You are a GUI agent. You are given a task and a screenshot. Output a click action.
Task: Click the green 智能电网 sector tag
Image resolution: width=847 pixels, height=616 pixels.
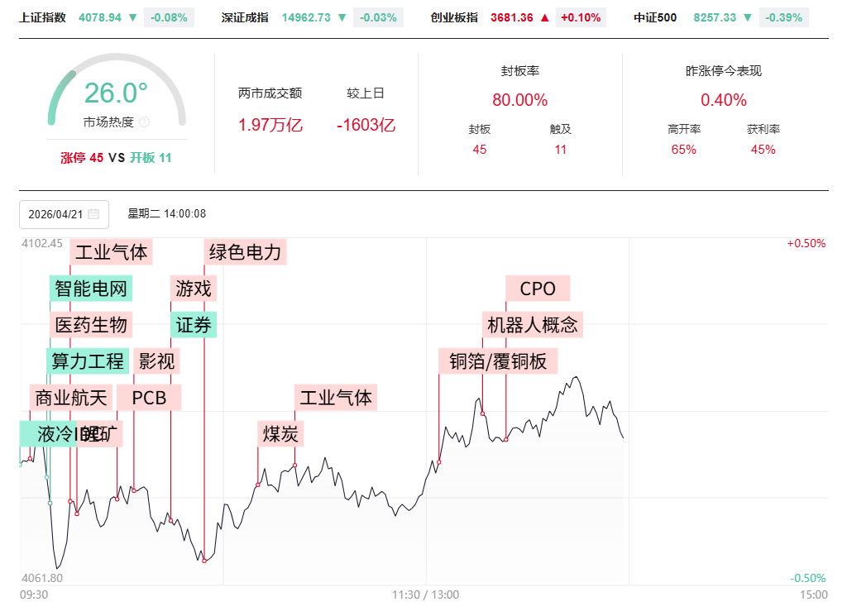(x=91, y=289)
